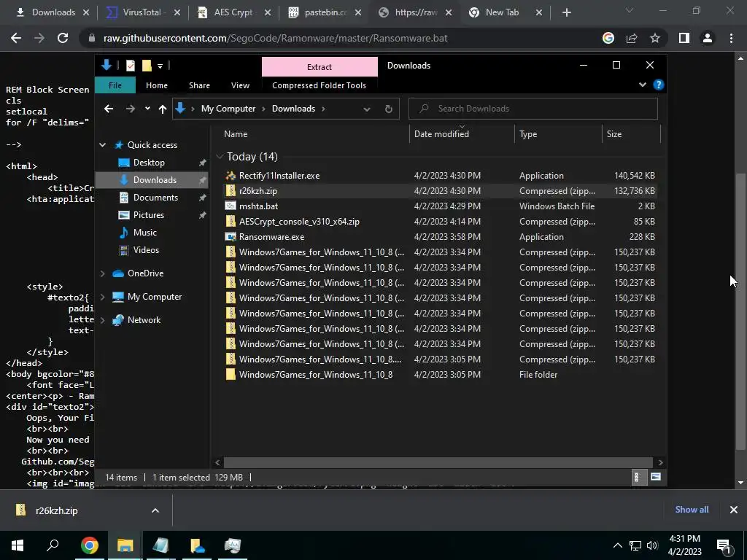747x560 pixels.
Task: Open the r26kzh.zip download options arrow
Action: pyautogui.click(x=155, y=510)
